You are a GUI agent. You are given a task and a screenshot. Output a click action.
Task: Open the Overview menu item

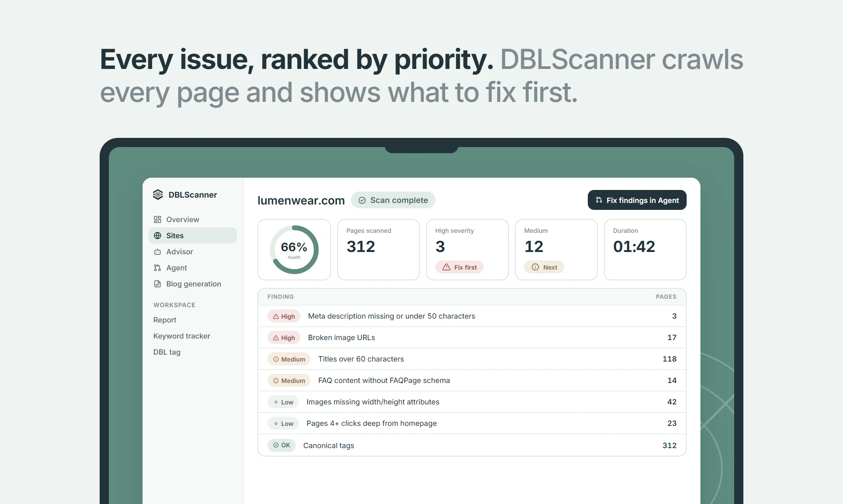(193, 219)
